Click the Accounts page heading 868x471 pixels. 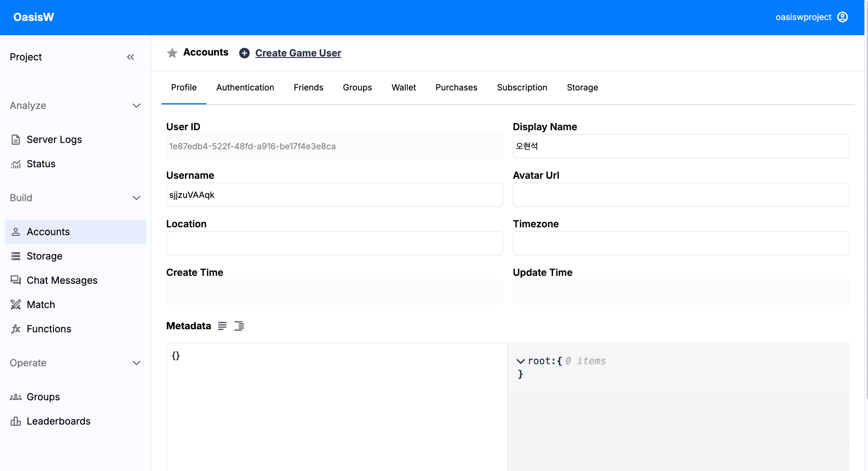206,52
